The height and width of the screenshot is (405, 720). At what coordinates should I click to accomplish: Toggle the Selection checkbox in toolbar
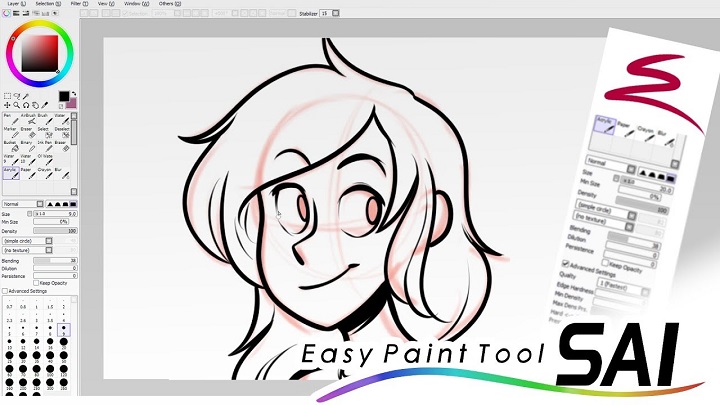125,13
